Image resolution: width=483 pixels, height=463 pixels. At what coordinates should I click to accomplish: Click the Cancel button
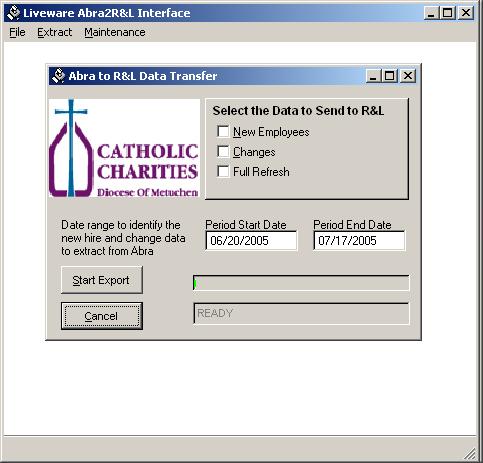[102, 316]
